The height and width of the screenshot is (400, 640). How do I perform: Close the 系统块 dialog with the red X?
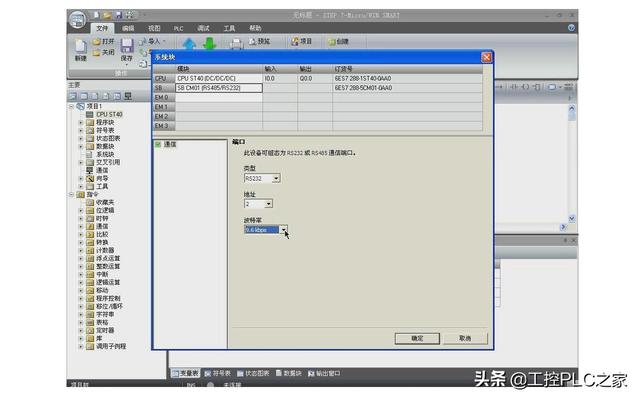point(486,58)
